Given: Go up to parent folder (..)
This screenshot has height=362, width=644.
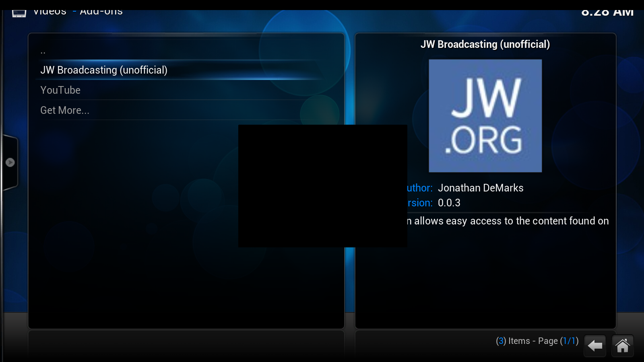Looking at the screenshot, I should click(x=182, y=51).
